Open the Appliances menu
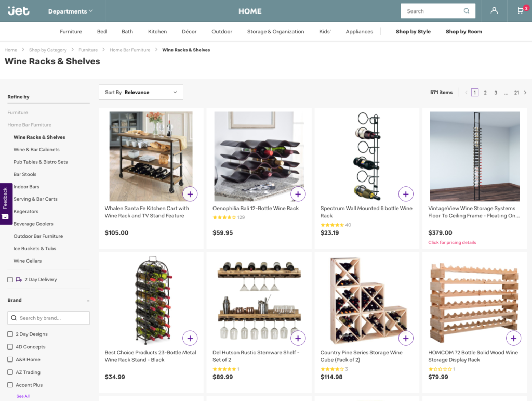Viewport: 532px width, 401px height. coord(360,32)
